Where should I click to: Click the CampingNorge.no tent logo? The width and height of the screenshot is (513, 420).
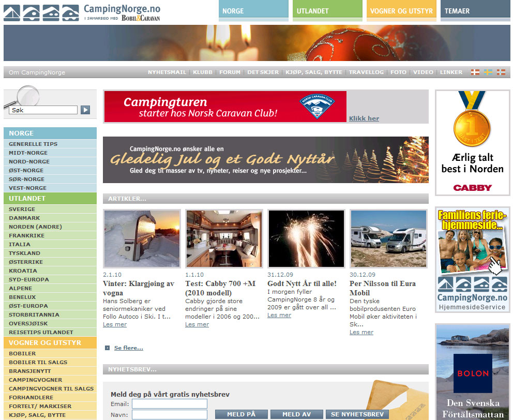41,13
